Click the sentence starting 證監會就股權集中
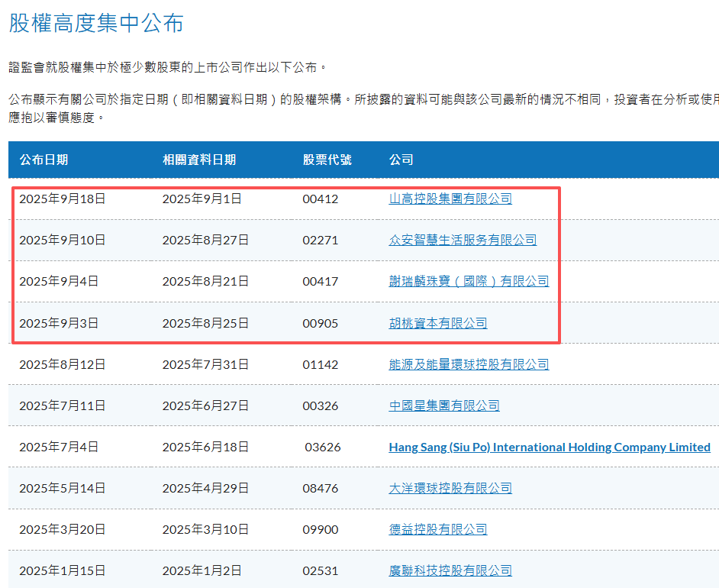This screenshot has height=588, width=719. click(x=168, y=67)
